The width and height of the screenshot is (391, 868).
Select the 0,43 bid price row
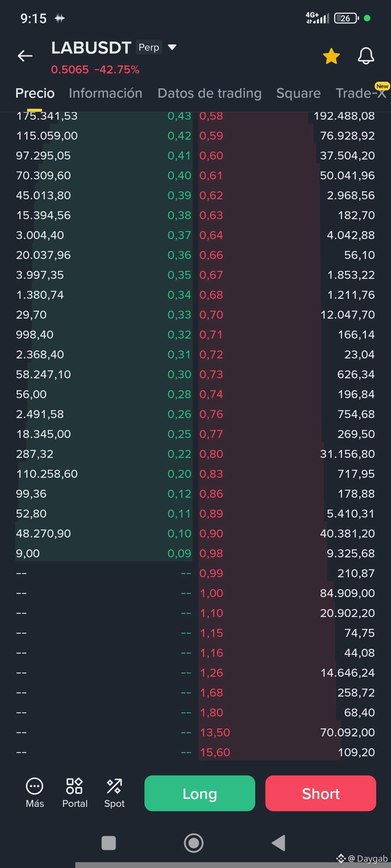pos(104,116)
